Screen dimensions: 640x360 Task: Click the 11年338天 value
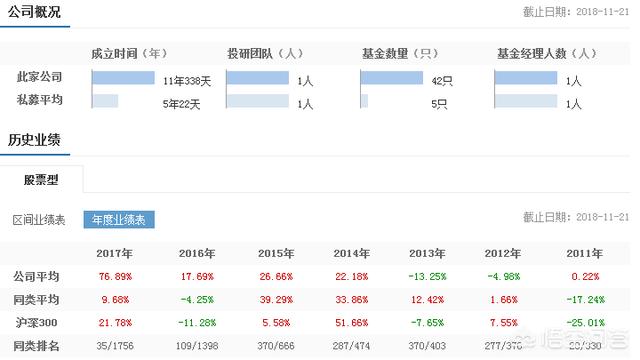coord(187,81)
